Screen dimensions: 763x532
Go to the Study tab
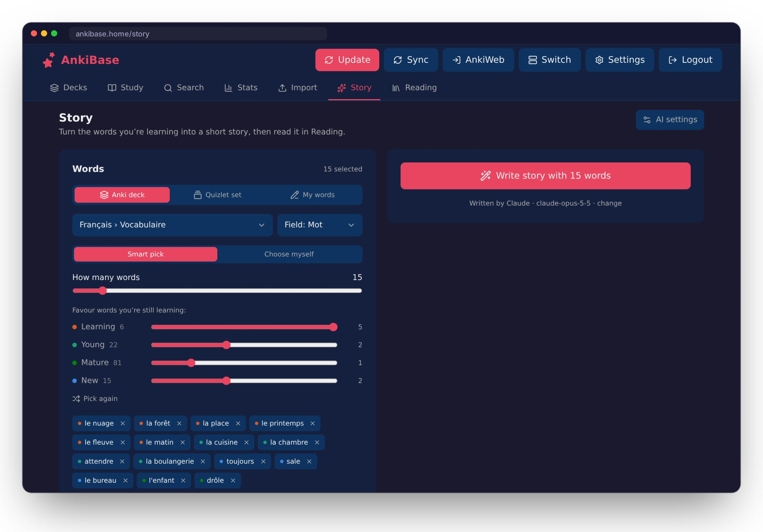(125, 88)
